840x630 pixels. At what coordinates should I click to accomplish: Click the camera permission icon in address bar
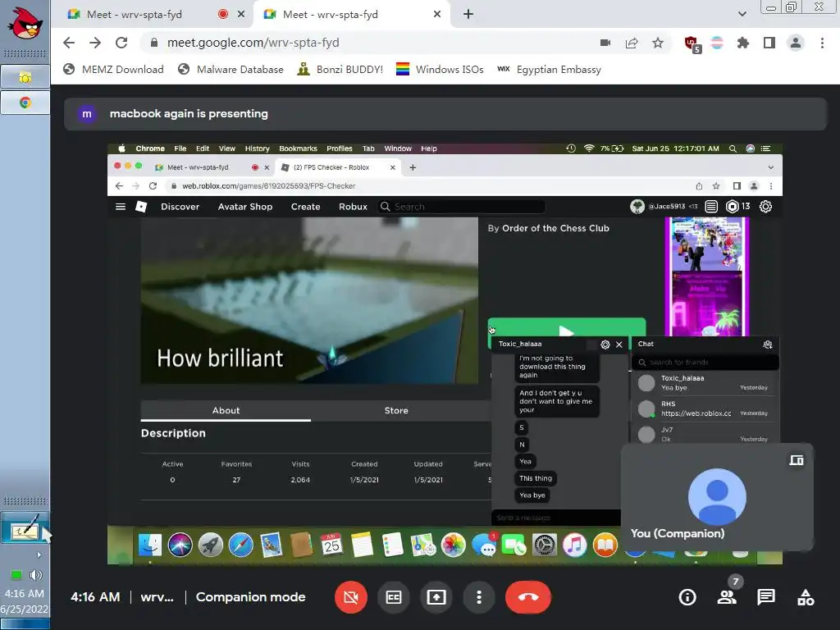(605, 43)
